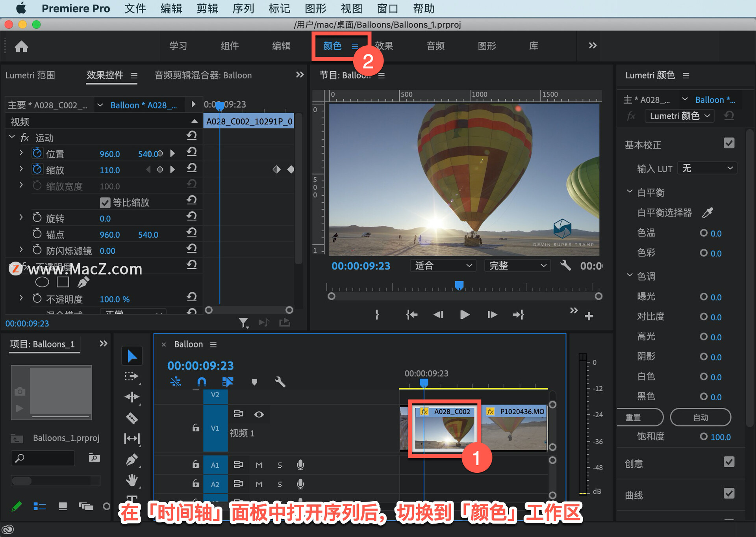This screenshot has width=756, height=537.
Task: Select the Track Select Forward tool
Action: coord(132,376)
